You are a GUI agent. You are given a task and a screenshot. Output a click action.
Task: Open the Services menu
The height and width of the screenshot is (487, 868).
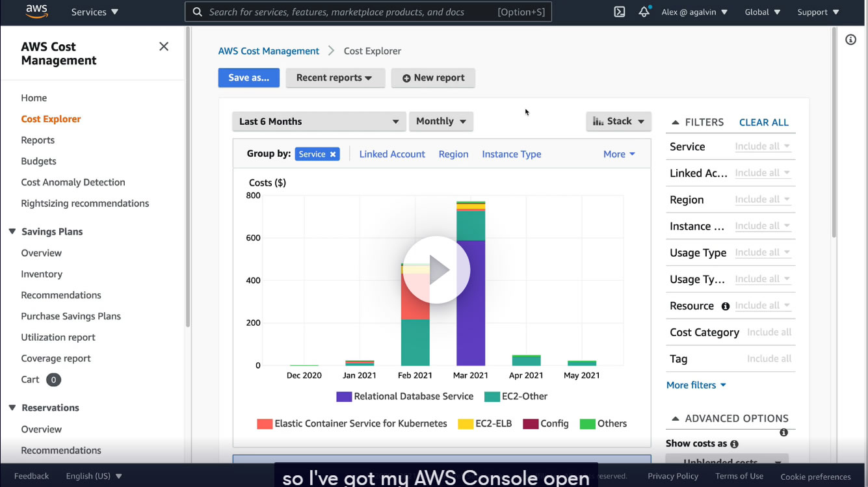coord(95,12)
